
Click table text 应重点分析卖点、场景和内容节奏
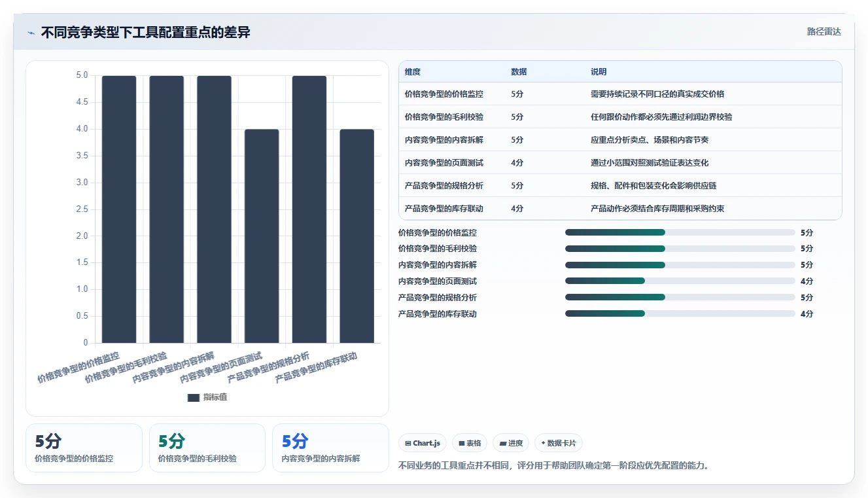click(x=650, y=140)
